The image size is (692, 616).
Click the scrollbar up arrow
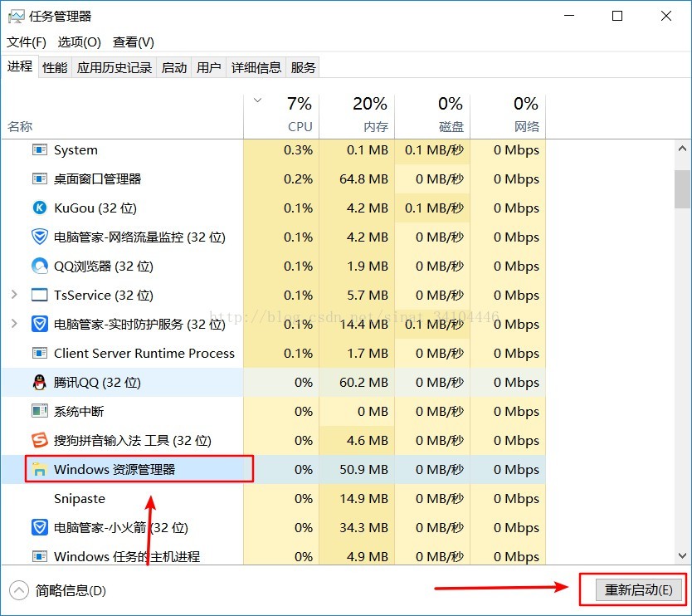tap(682, 149)
